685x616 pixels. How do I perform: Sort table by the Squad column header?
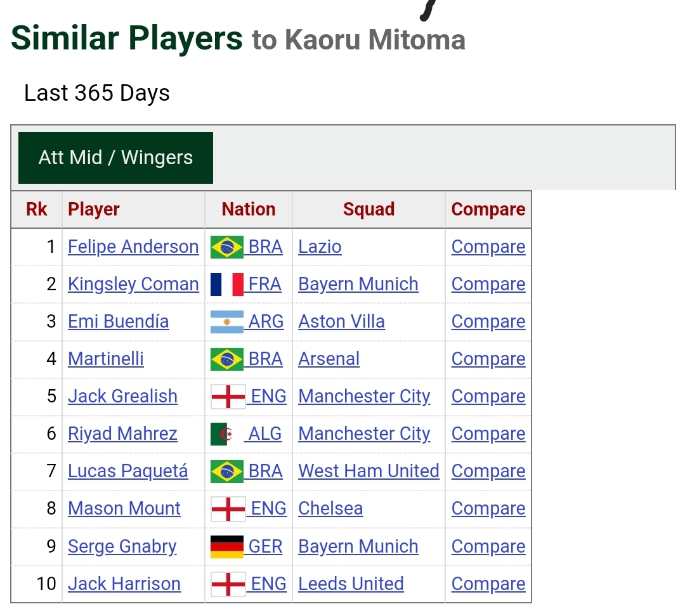coord(369,210)
